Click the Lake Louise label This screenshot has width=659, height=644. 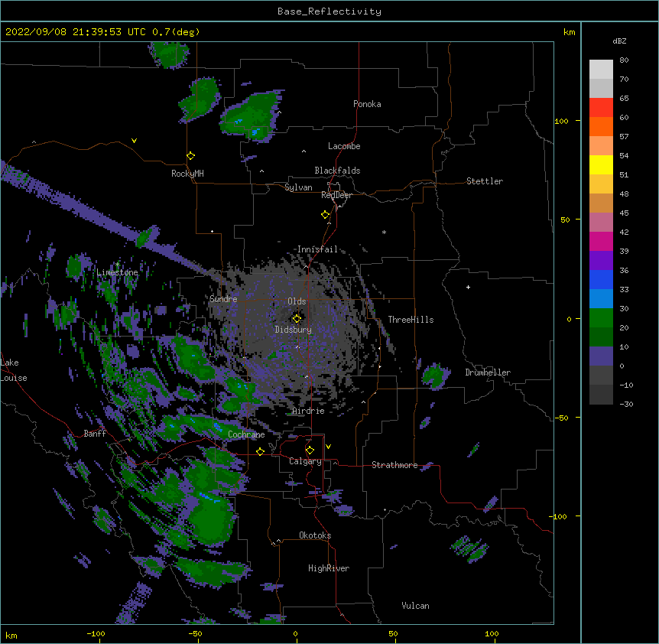coord(14,370)
